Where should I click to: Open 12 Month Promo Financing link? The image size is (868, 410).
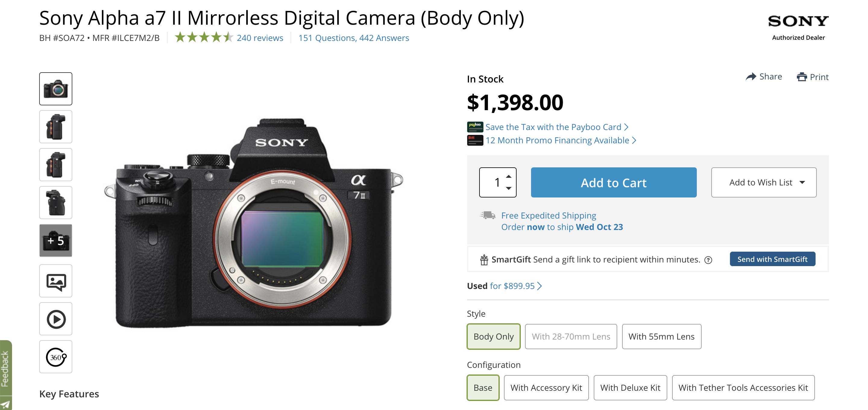click(557, 140)
